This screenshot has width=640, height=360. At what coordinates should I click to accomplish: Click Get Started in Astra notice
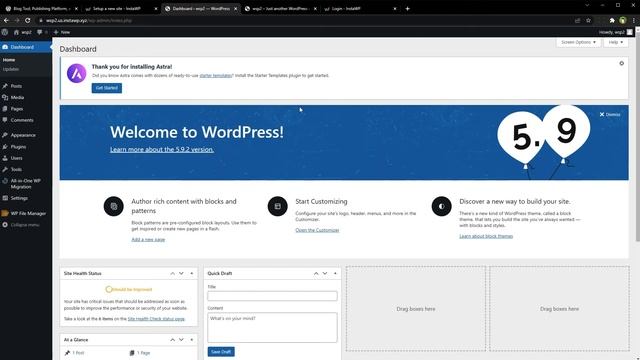(107, 88)
